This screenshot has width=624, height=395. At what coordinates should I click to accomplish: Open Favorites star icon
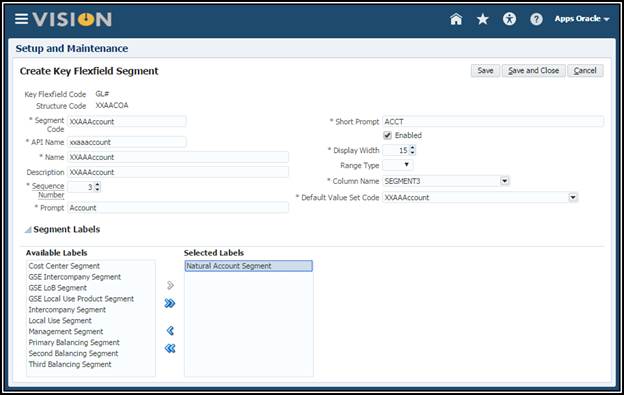483,19
